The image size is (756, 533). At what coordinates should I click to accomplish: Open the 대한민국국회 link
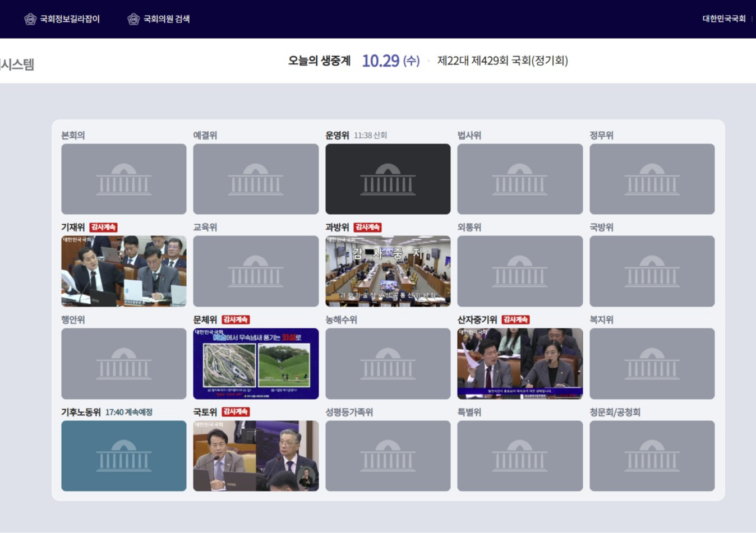[x=723, y=19]
